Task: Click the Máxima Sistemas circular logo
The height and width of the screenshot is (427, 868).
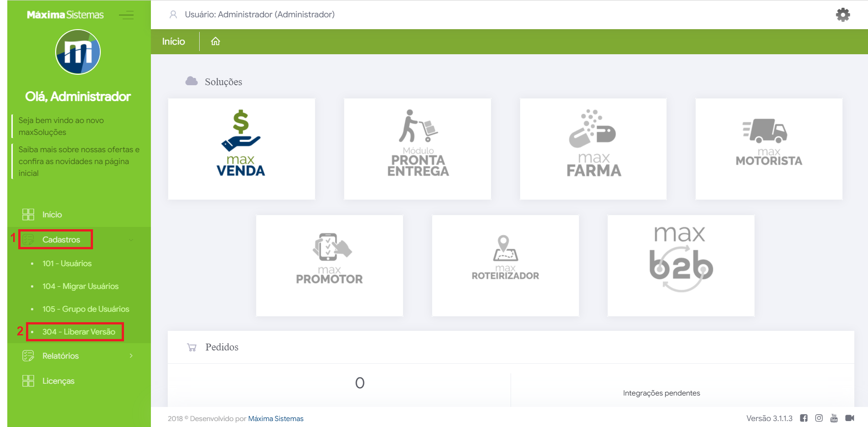Action: click(x=78, y=52)
